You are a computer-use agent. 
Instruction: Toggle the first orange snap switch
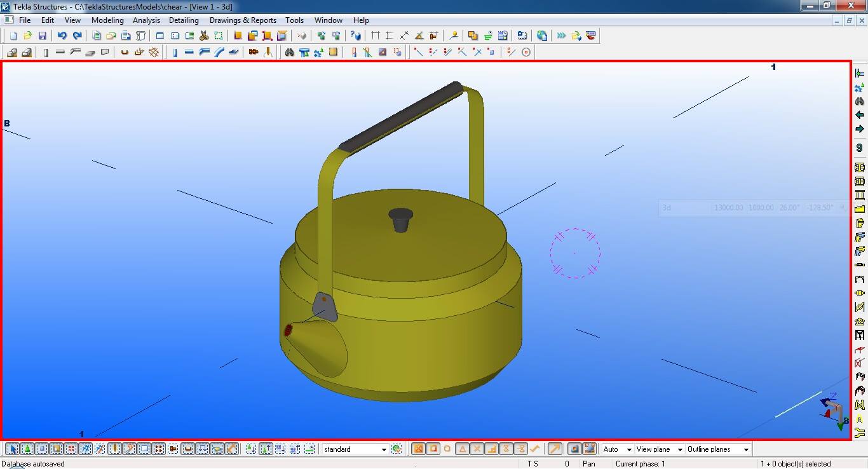point(418,449)
